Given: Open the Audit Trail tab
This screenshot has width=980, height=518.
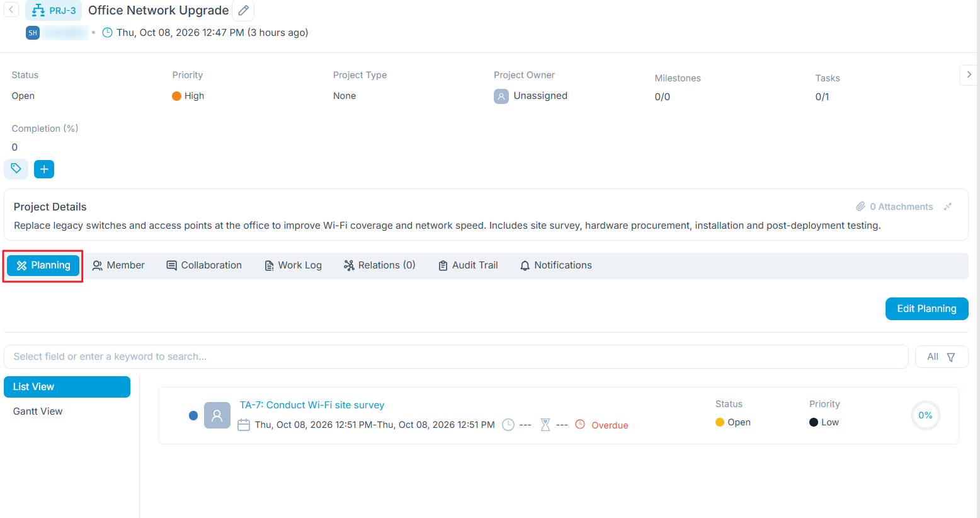Looking at the screenshot, I should click(x=468, y=265).
